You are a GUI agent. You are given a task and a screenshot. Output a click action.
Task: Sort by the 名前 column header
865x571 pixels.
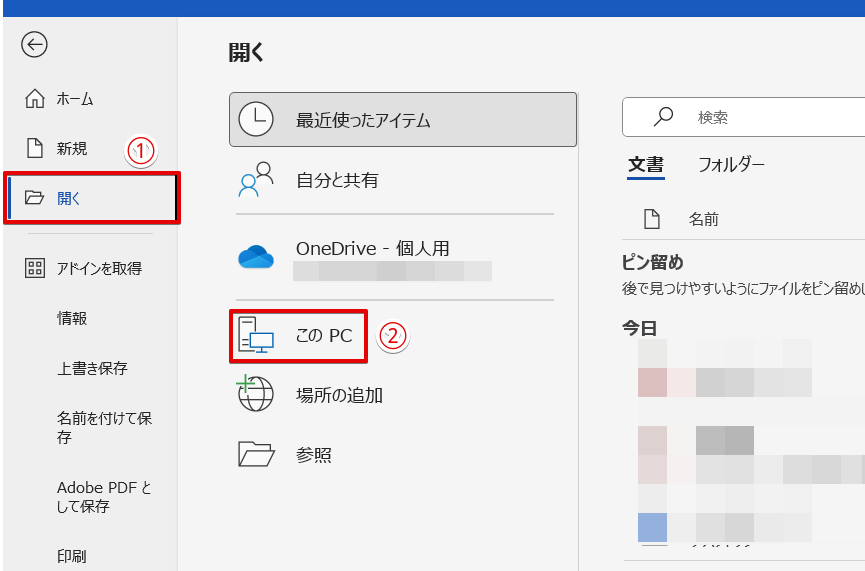pos(703,219)
